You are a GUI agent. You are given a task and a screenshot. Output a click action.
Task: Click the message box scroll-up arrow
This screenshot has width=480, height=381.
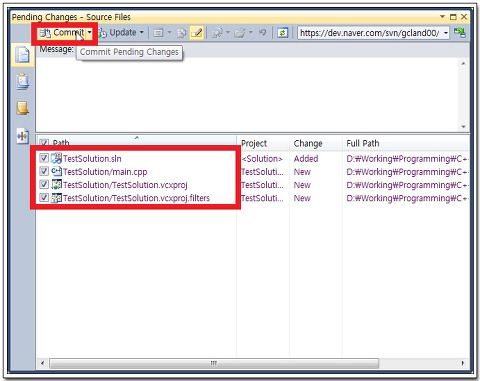point(463,63)
